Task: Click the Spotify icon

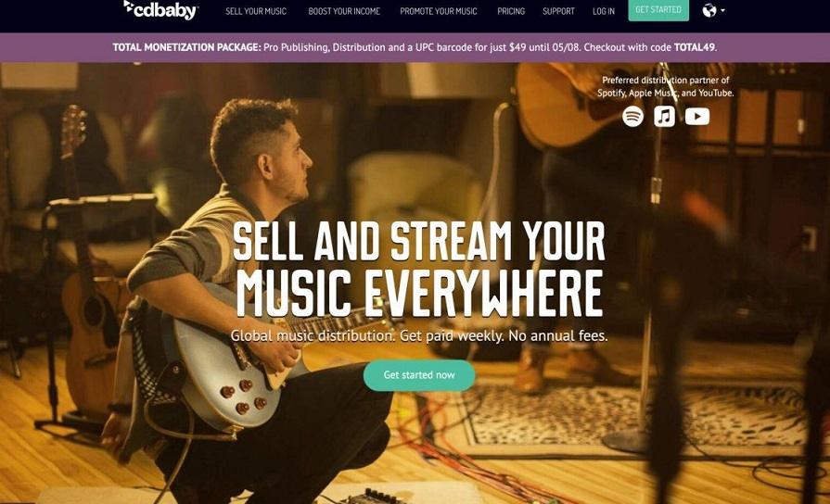Action: [x=632, y=117]
